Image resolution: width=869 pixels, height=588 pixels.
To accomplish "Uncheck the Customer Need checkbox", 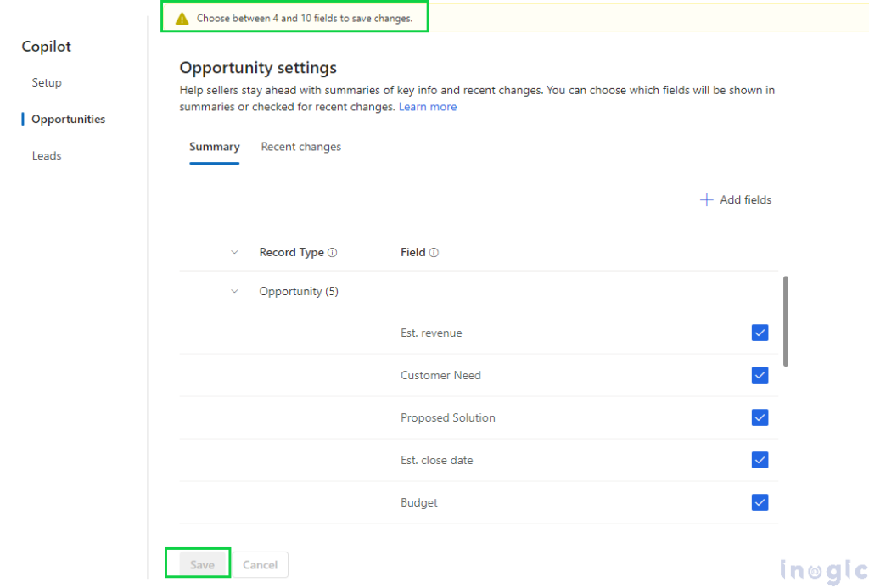I will [x=760, y=375].
